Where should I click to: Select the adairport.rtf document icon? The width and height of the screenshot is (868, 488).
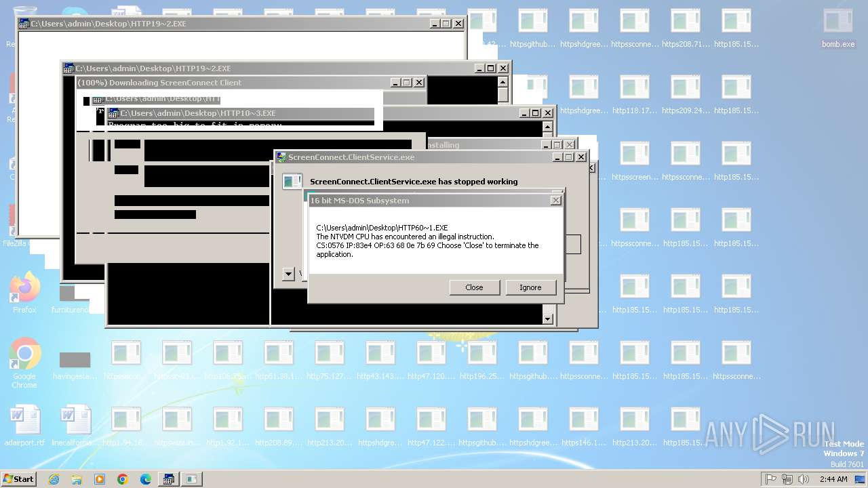(x=24, y=427)
